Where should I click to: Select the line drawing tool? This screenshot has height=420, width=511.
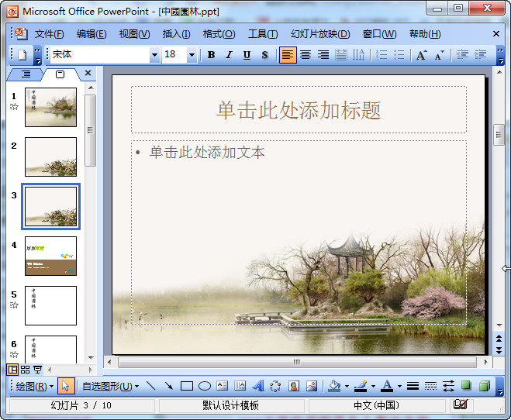click(150, 386)
